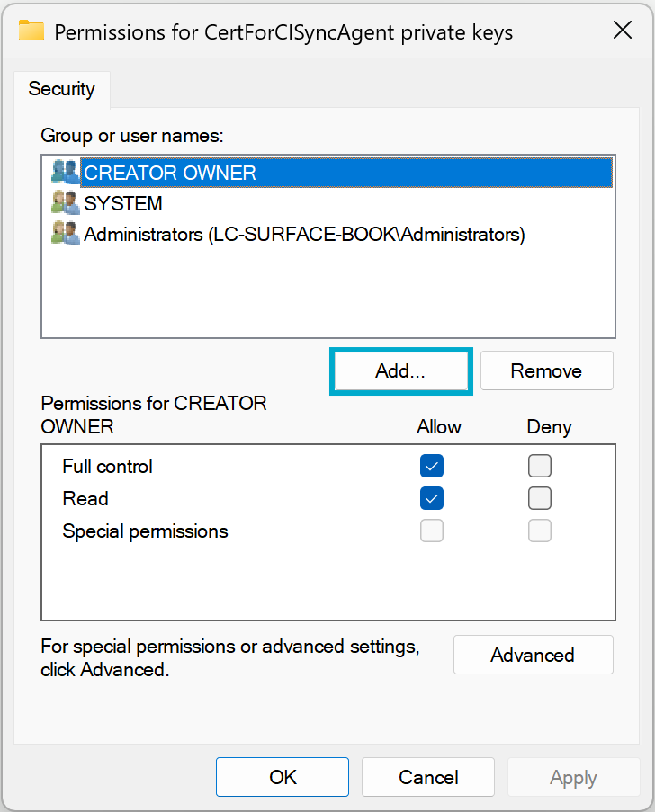Image resolution: width=655 pixels, height=812 pixels.
Task: Switch to the Security tab
Action: click(62, 89)
